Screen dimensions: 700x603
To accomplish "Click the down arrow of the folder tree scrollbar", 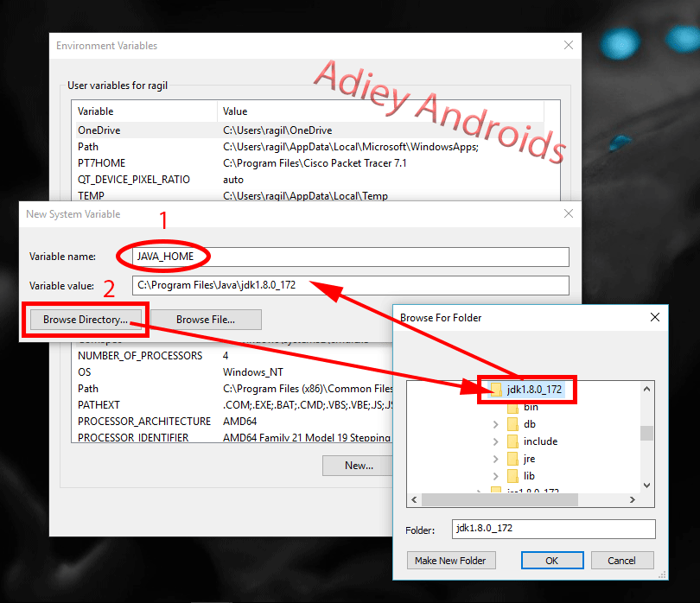I will (x=646, y=485).
